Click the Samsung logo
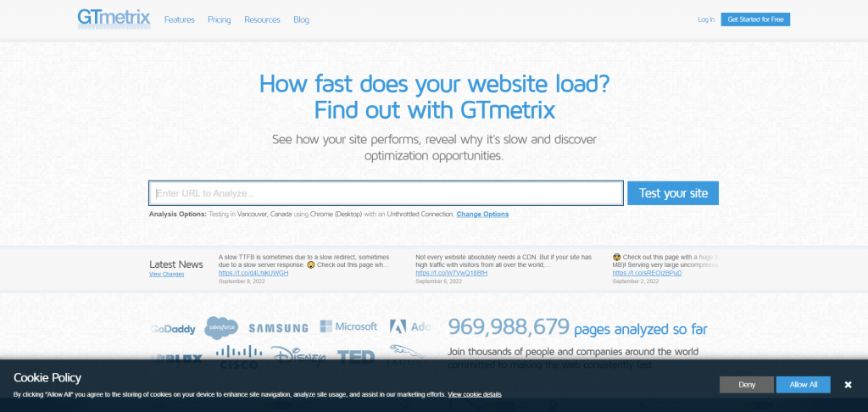Viewport: 868px width, 412px height. tap(278, 328)
